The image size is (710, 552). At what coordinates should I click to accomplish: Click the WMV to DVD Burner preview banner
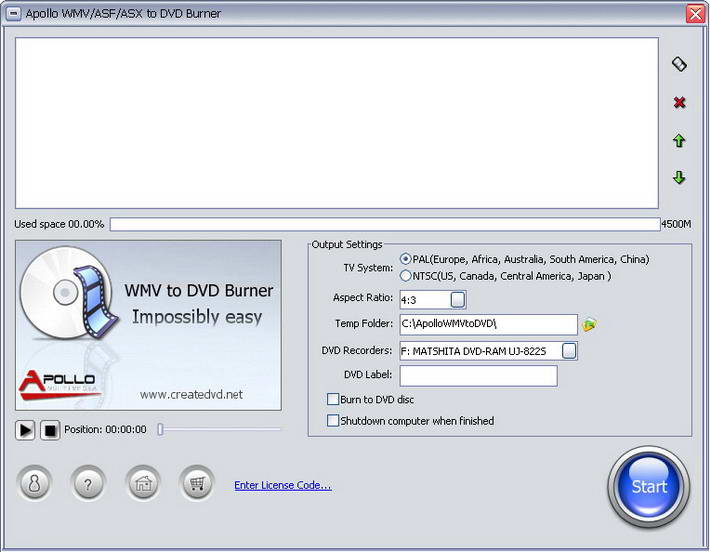point(149,325)
